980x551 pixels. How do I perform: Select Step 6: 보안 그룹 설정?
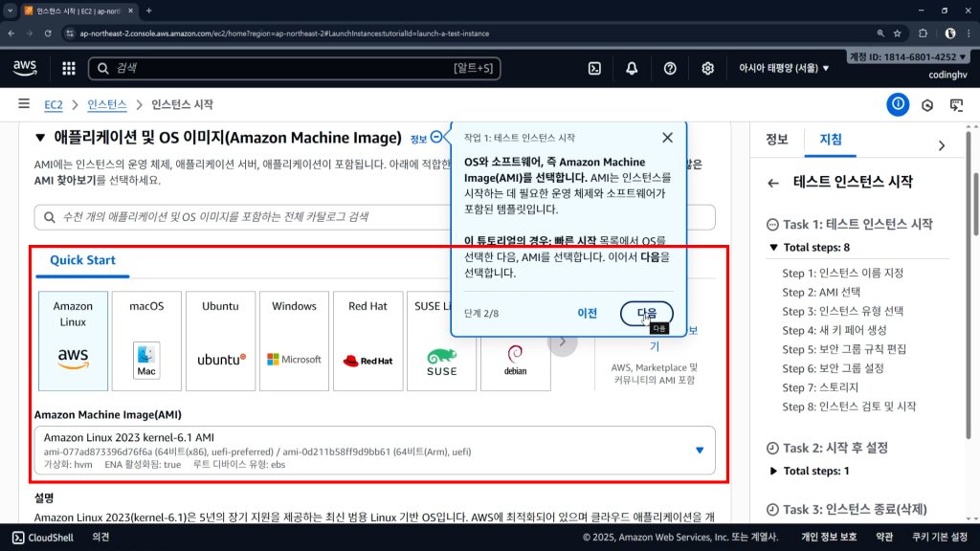tap(834, 368)
